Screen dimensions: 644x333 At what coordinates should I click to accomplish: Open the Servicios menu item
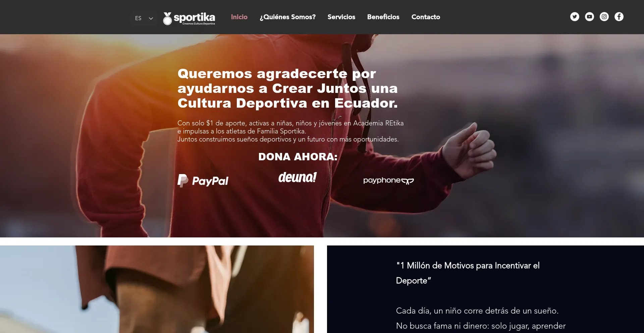coord(341,17)
